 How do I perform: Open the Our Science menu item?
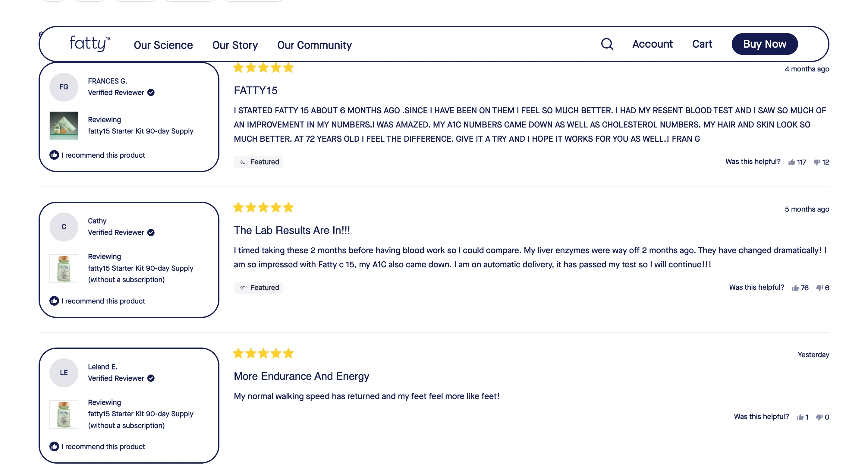click(x=163, y=45)
